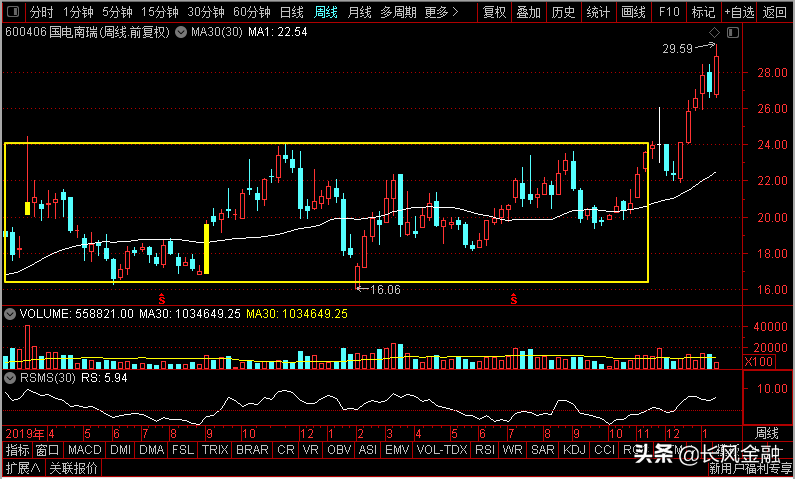Open F10 company info
Image resolution: width=795 pixels, height=479 pixels.
tap(669, 12)
